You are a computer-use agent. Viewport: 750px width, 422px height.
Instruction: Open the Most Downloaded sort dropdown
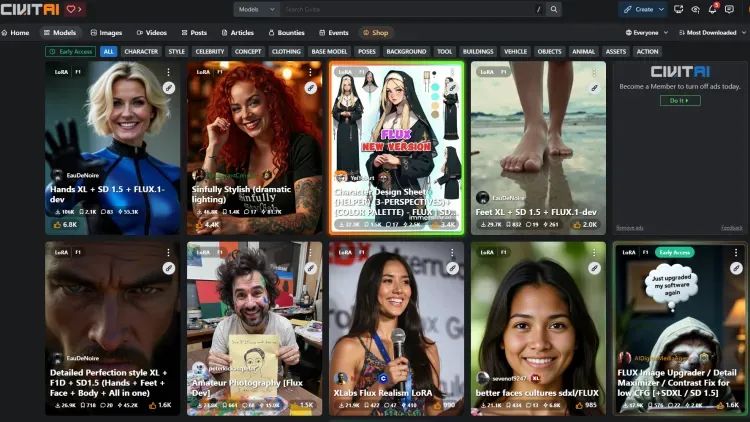(x=712, y=33)
